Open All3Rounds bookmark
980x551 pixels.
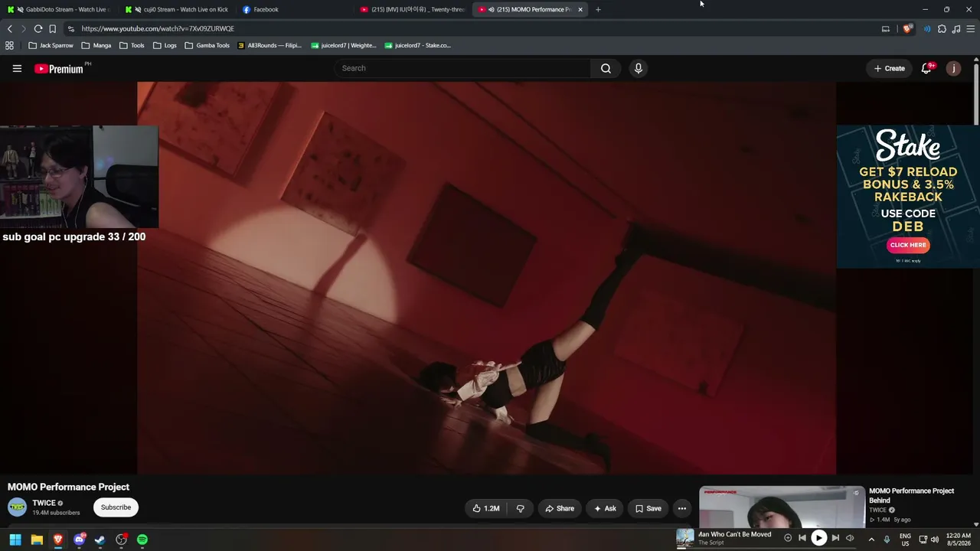pos(269,45)
